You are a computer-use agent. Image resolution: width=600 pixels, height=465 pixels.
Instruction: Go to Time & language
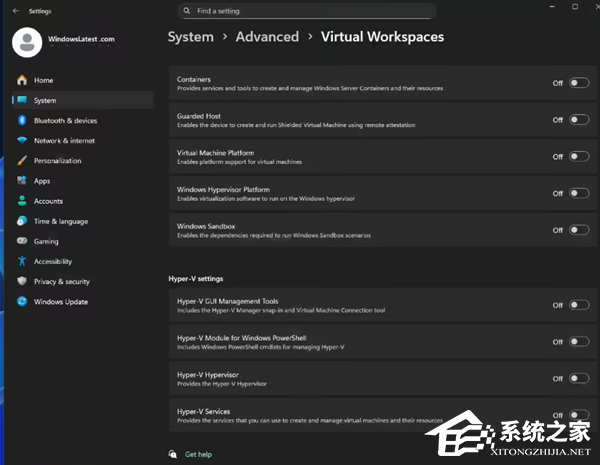(83, 221)
